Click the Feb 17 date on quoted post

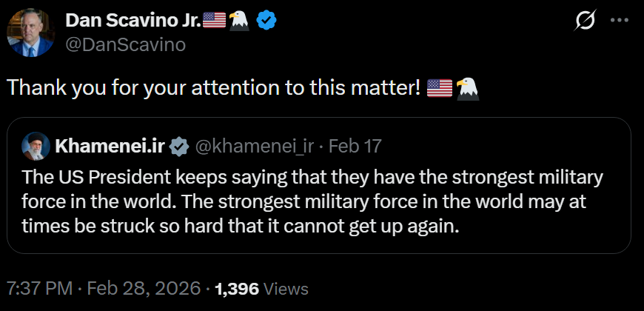355,146
